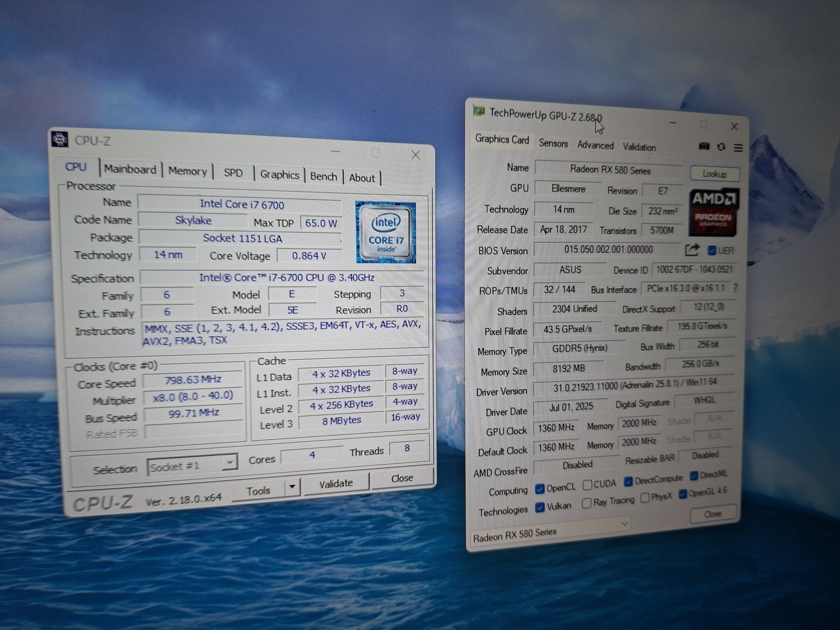Click the AMD Radeon Graphics logo
Image resolution: width=840 pixels, height=630 pixels.
[x=713, y=212]
